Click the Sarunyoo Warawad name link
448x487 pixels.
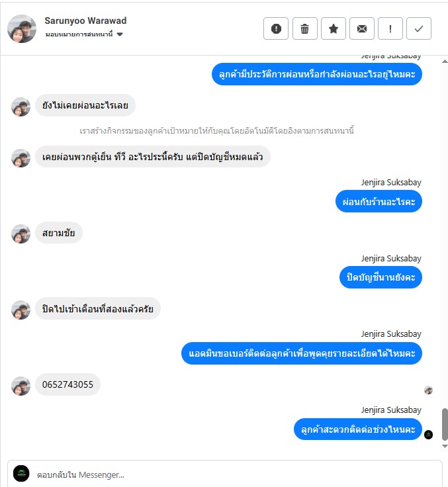[x=85, y=21]
